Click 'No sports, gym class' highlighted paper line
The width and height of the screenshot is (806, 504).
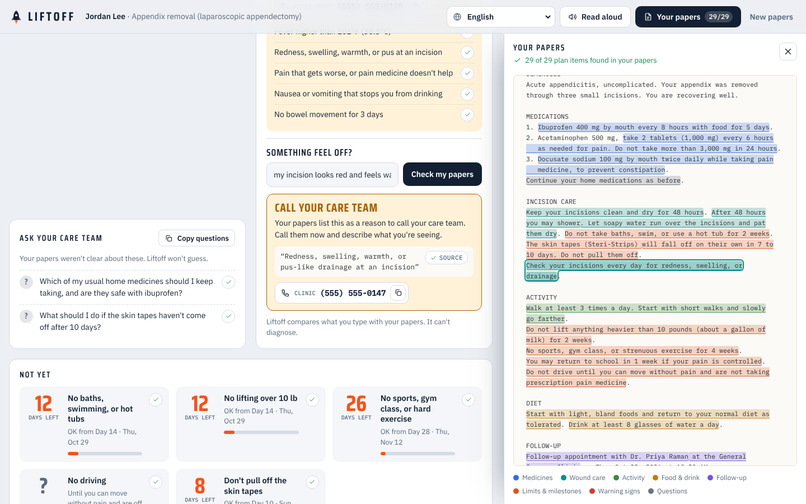click(632, 351)
